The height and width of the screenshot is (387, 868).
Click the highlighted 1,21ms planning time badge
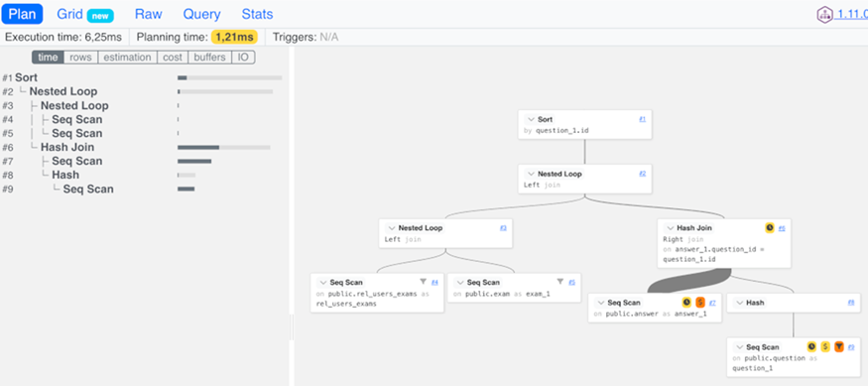tap(234, 37)
